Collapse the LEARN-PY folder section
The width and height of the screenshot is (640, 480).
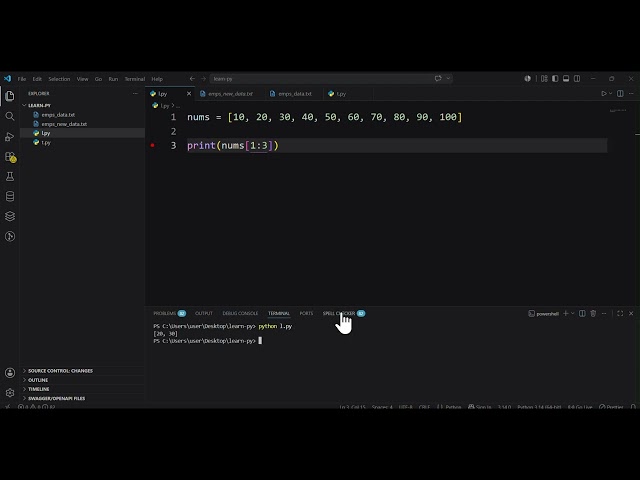(82, 105)
